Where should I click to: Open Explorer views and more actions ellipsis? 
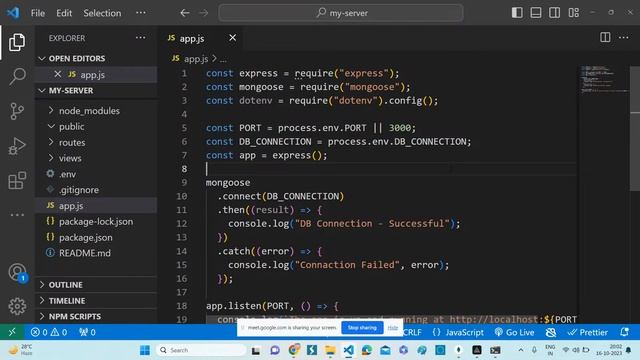140,38
